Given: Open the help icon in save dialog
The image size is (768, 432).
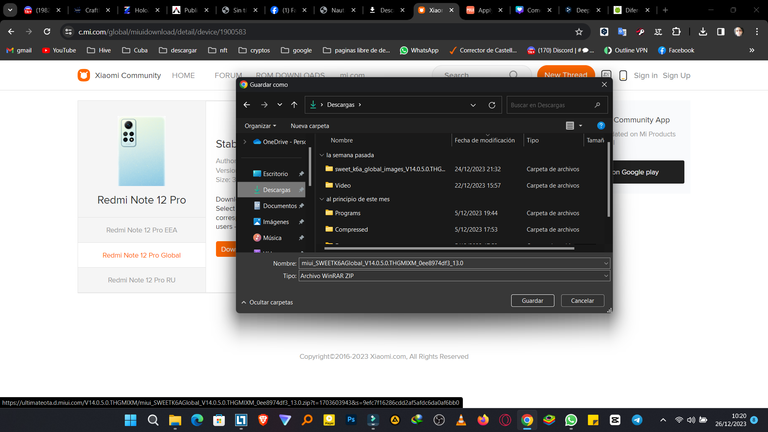Looking at the screenshot, I should tap(601, 126).
